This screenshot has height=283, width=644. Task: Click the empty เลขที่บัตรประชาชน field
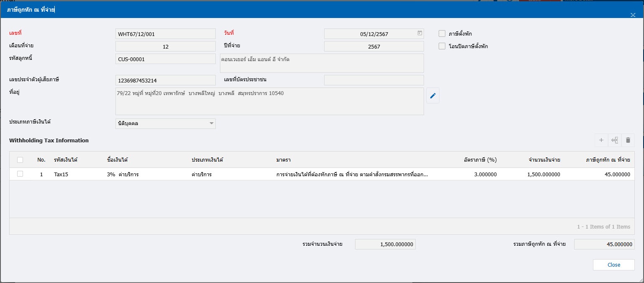(x=374, y=80)
